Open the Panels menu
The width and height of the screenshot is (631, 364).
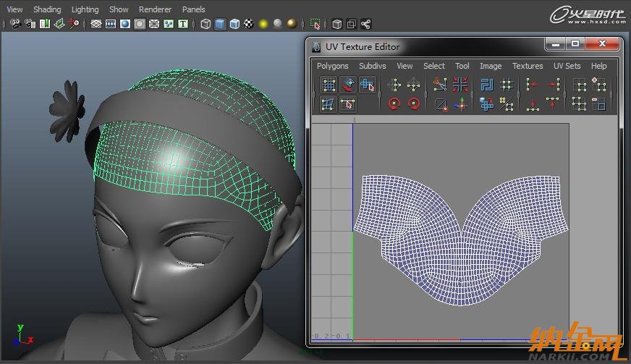(193, 9)
